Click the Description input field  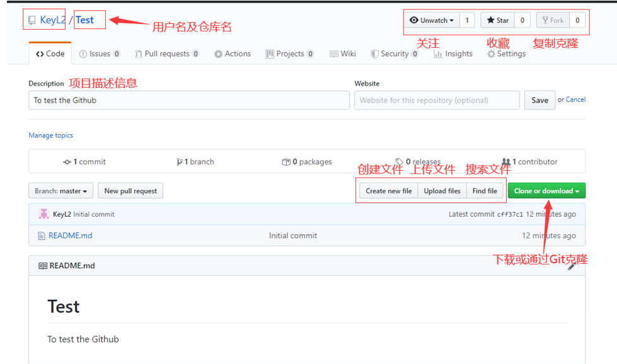pos(189,100)
